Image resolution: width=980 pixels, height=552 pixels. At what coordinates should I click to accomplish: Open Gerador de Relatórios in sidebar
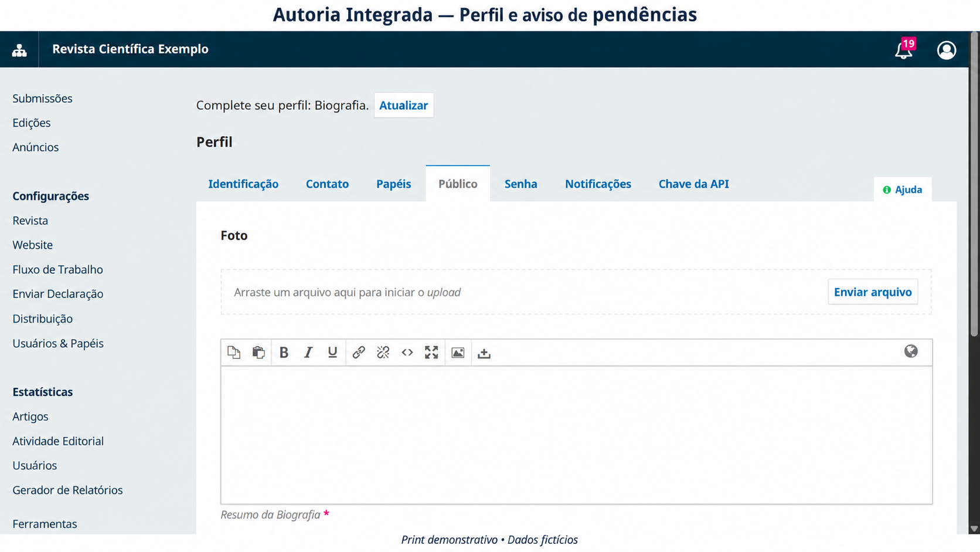67,490
